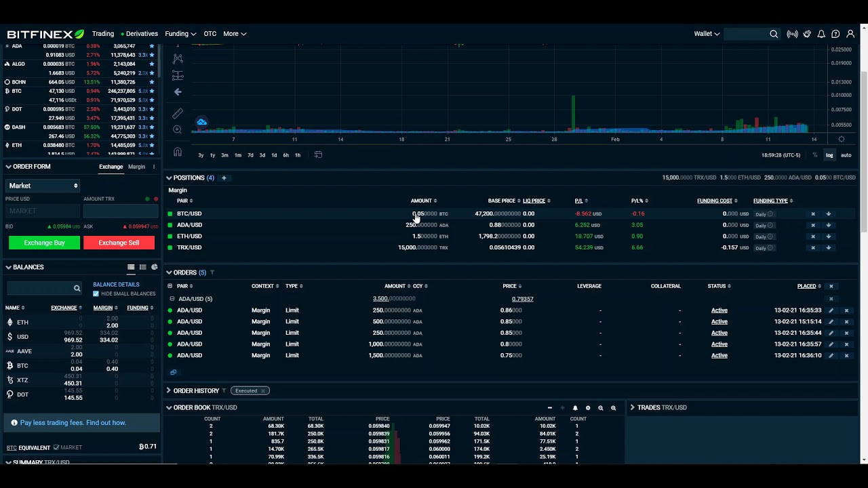Click the order book alert bell icon

575,408
